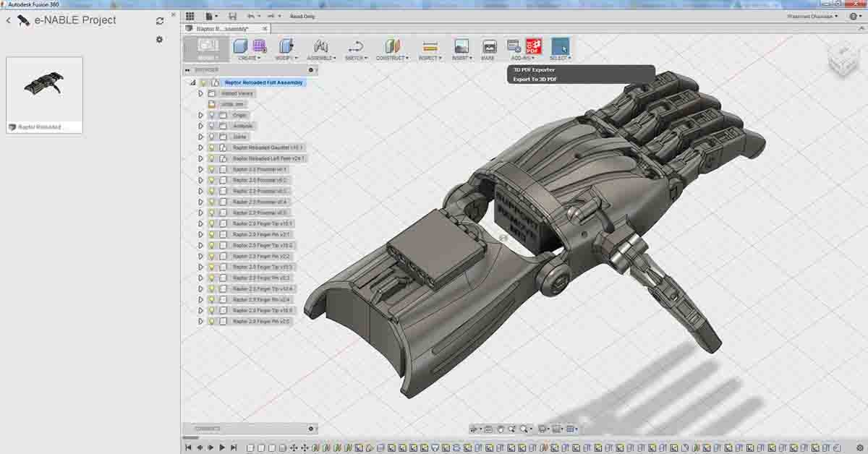The height and width of the screenshot is (454, 868).
Task: Expand the Named Views folder
Action: tap(201, 93)
